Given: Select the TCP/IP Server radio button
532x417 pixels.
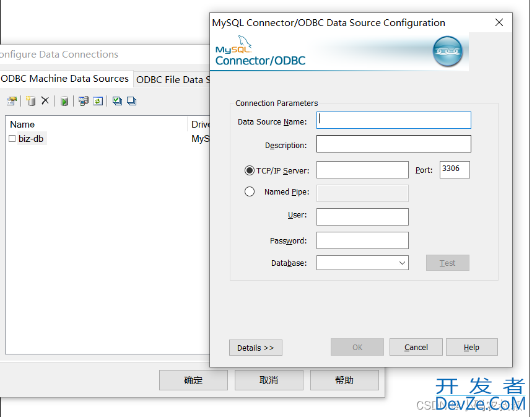Looking at the screenshot, I should [250, 170].
